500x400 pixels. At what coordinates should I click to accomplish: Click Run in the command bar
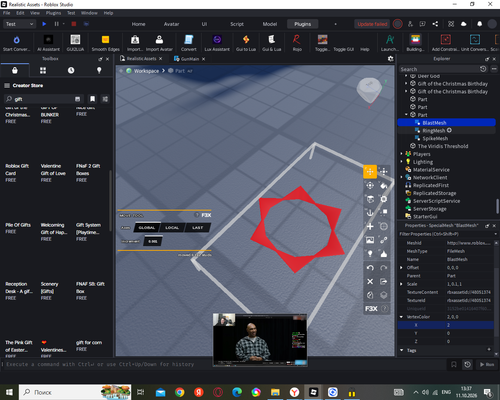pyautogui.click(x=487, y=364)
